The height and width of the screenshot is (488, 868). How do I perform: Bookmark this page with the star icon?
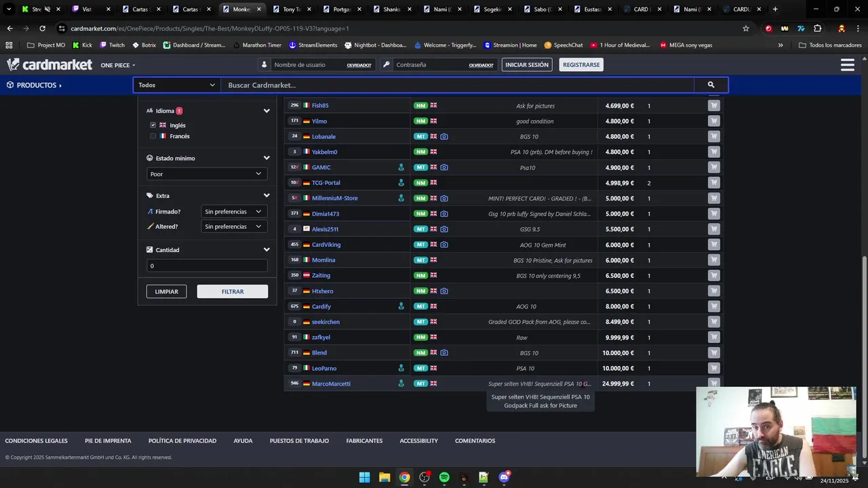[x=746, y=28]
